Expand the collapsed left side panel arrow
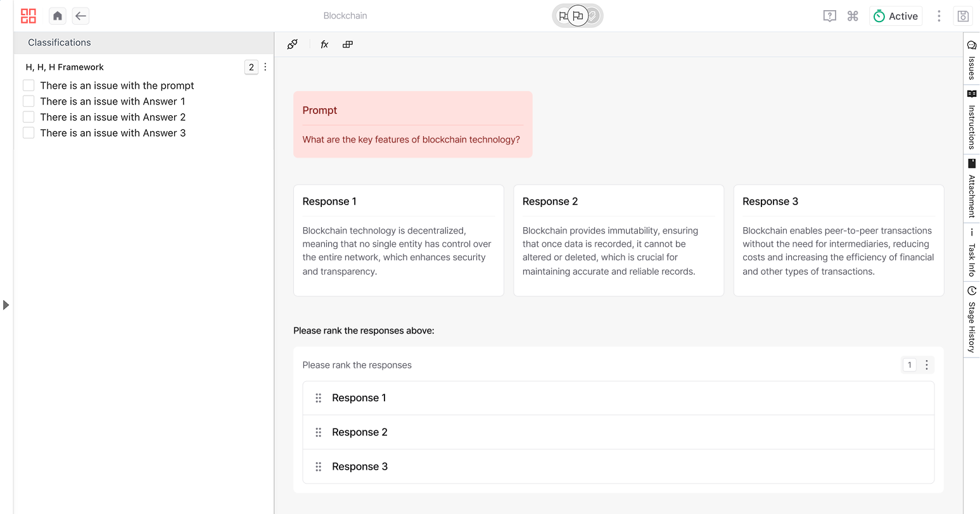980x514 pixels. 6,305
